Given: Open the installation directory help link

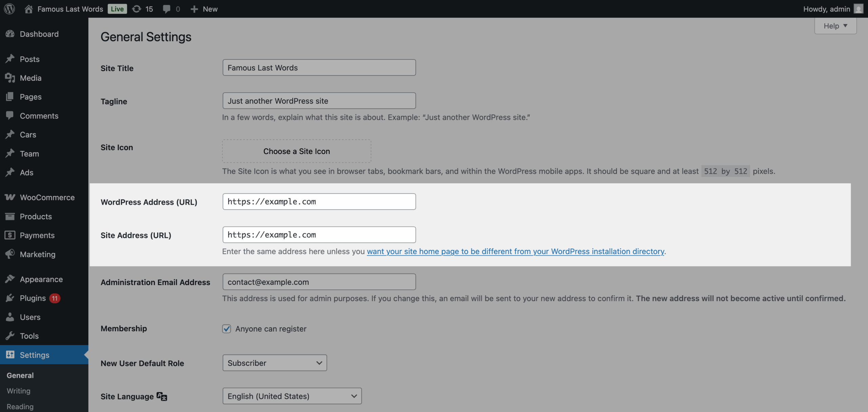Looking at the screenshot, I should [515, 251].
